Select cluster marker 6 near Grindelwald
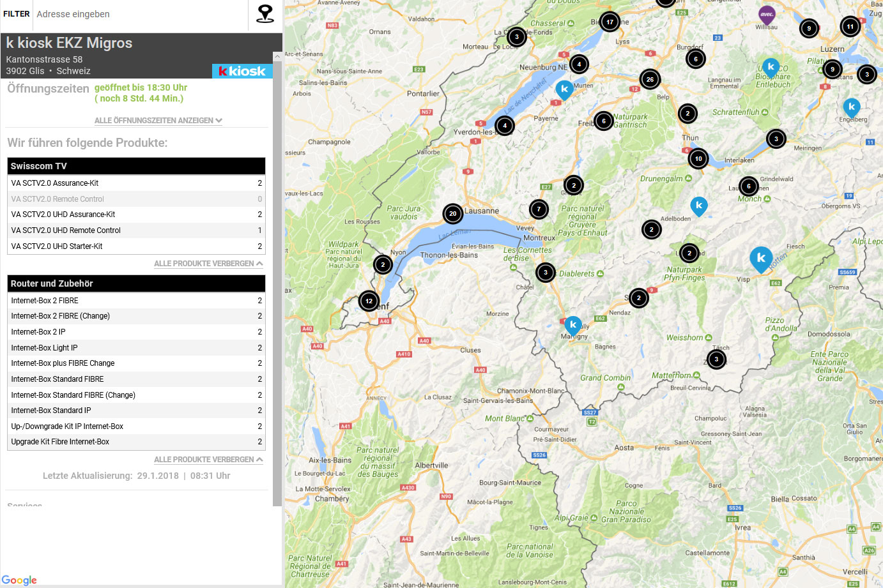Viewport: 883px width, 588px height. [x=748, y=186]
